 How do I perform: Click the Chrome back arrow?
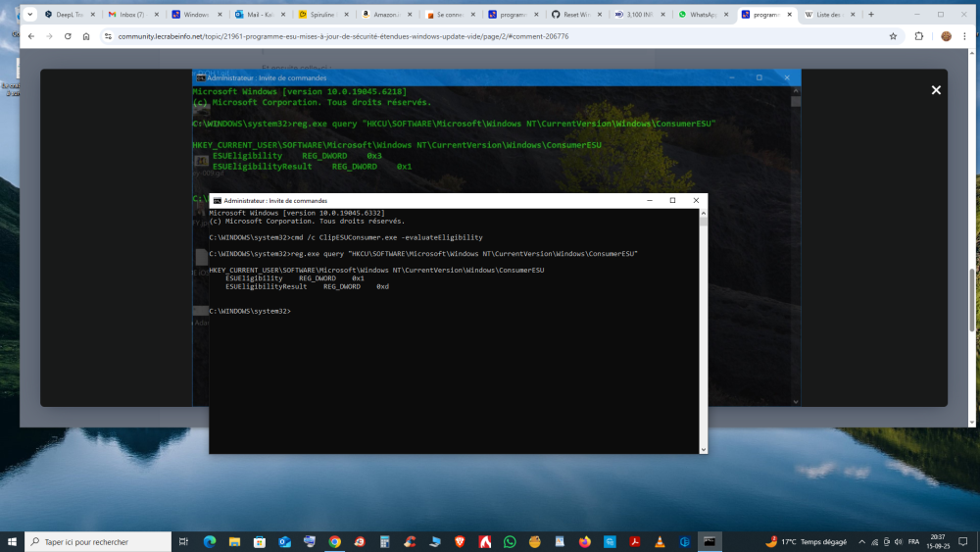pos(30,36)
